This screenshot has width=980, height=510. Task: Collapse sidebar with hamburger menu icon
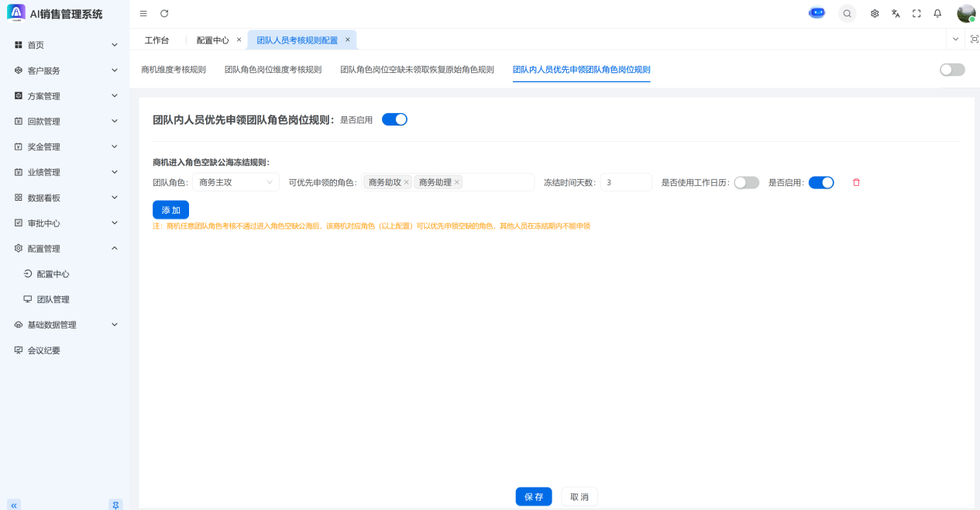(143, 14)
